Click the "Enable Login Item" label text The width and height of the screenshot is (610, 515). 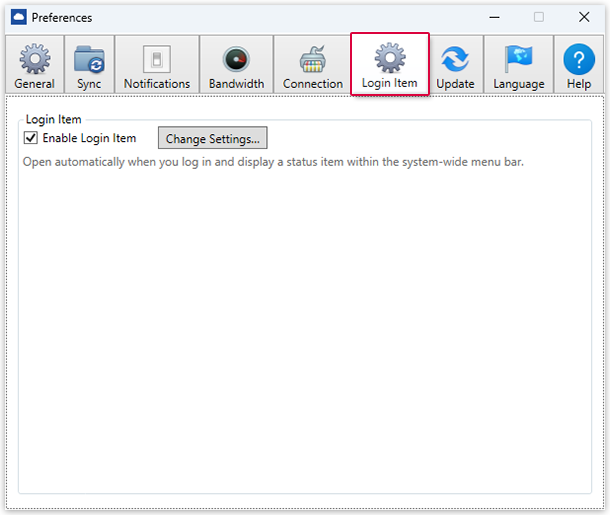89,138
